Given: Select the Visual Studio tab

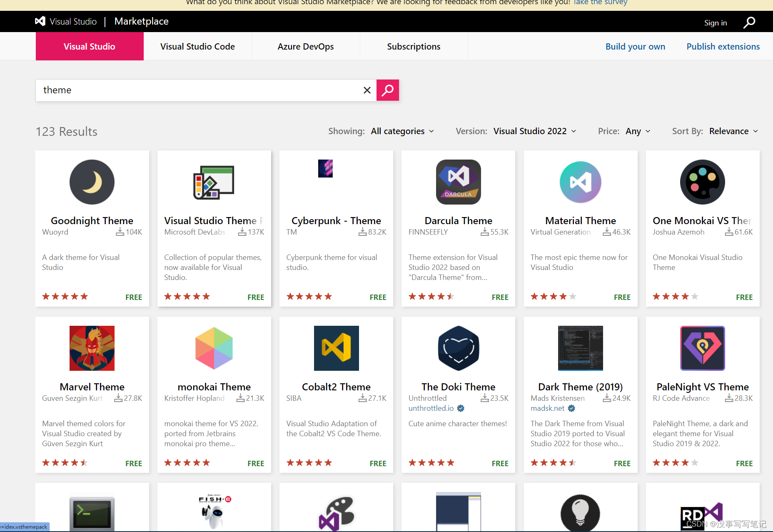Looking at the screenshot, I should coord(90,46).
